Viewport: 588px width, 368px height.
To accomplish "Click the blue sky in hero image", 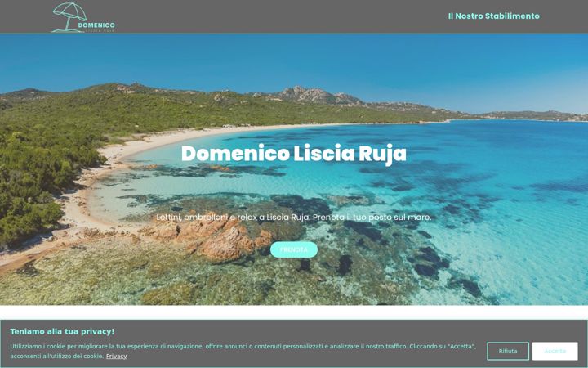I will pos(292,58).
